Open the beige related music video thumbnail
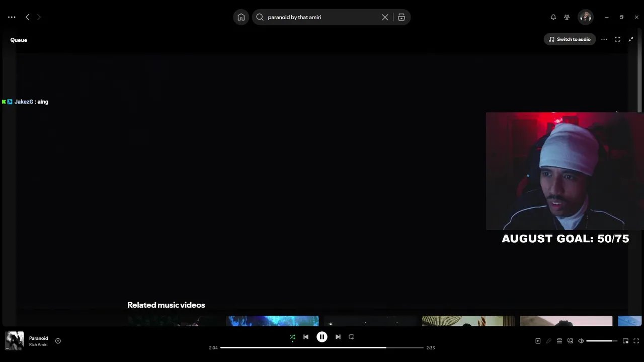This screenshot has width=644, height=362. (468, 321)
